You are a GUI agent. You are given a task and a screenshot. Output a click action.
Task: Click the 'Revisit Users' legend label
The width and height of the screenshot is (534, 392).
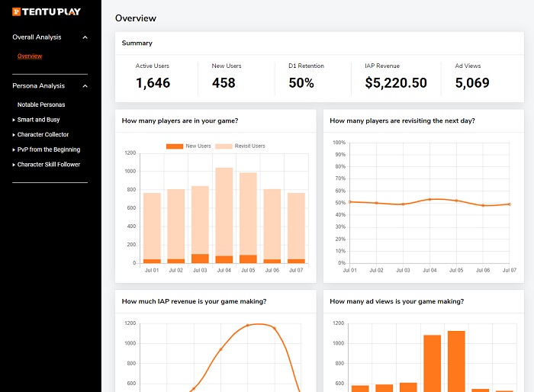tap(249, 146)
